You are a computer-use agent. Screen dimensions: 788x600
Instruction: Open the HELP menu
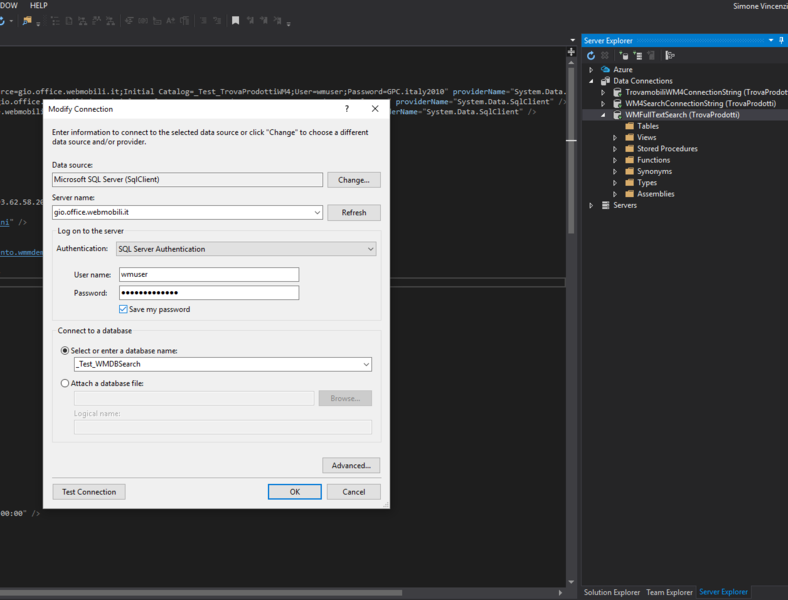(38, 6)
